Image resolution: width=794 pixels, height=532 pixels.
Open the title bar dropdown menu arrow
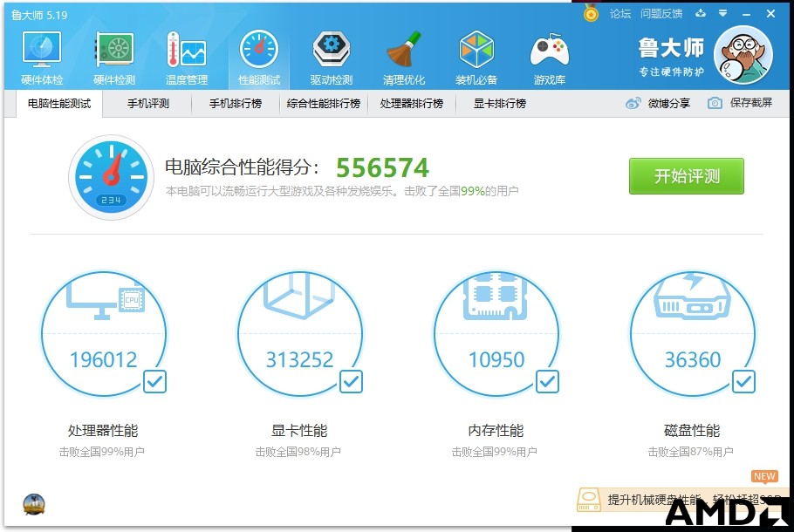(722, 13)
